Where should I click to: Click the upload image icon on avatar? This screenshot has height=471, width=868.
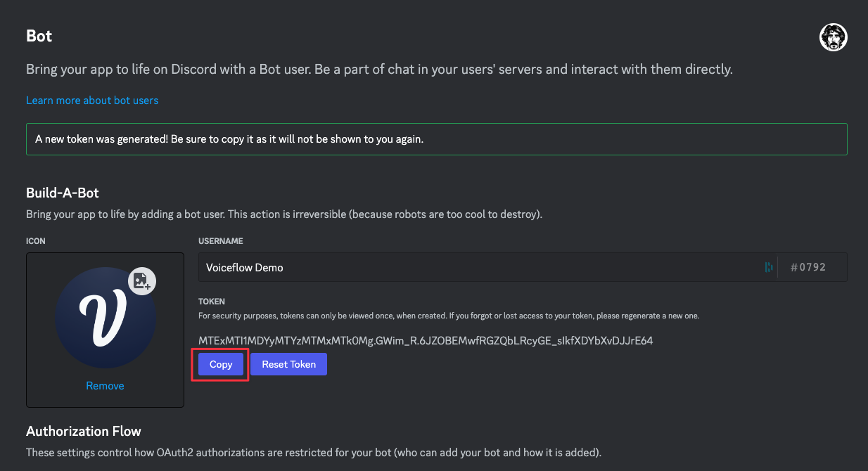click(x=142, y=281)
